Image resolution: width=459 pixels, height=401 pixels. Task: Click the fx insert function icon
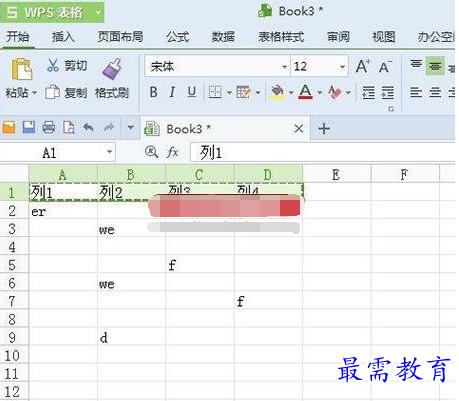pos(172,153)
